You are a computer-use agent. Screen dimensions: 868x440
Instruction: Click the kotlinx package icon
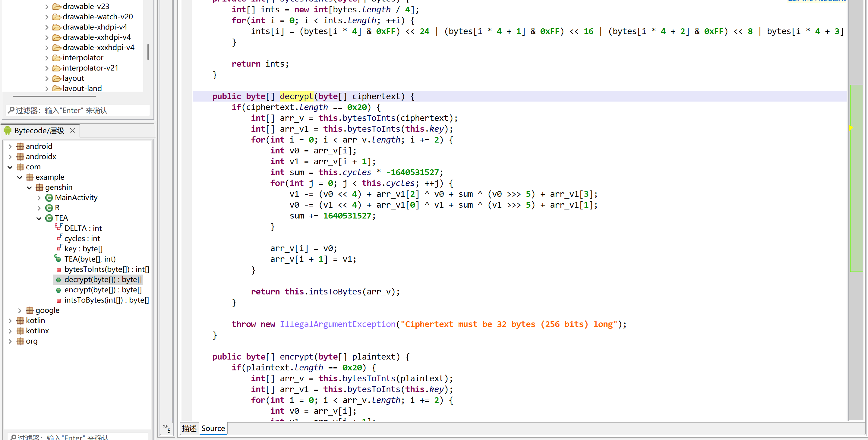pos(20,331)
